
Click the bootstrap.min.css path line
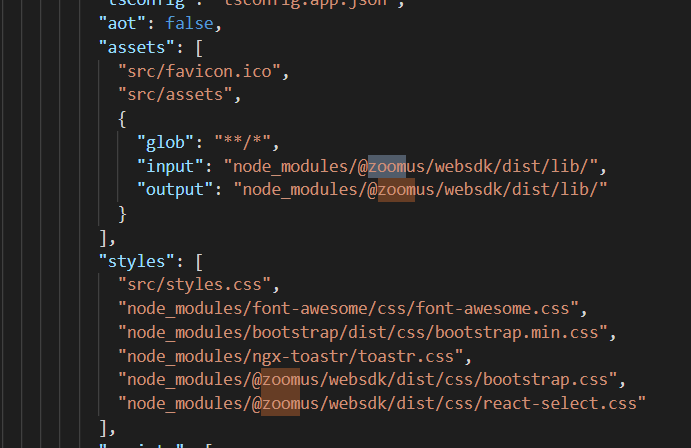tap(363, 332)
